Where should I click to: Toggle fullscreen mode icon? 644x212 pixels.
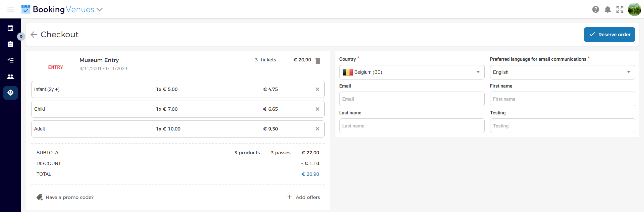pyautogui.click(x=620, y=9)
